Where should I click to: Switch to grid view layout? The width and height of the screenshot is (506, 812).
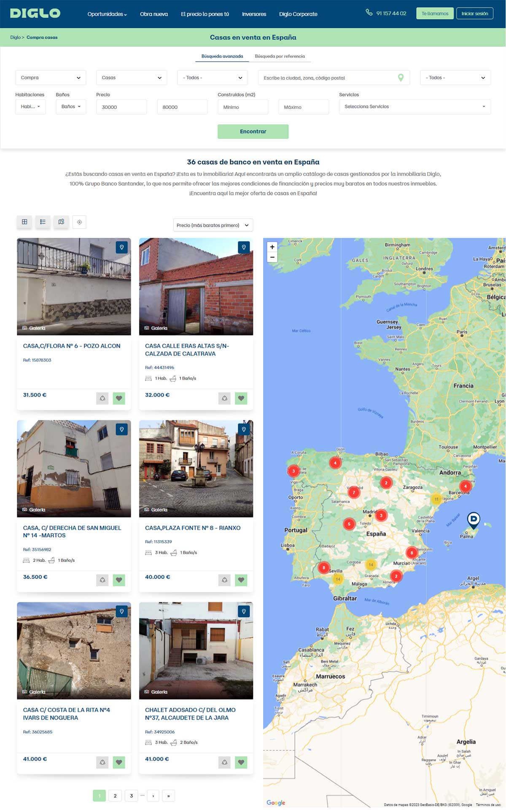(24, 222)
